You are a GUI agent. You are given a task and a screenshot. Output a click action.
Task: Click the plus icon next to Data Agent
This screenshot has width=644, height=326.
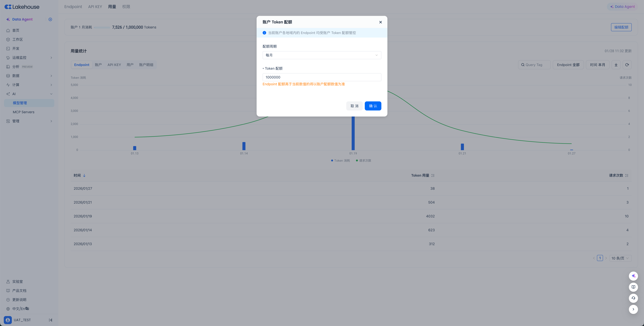point(50,19)
